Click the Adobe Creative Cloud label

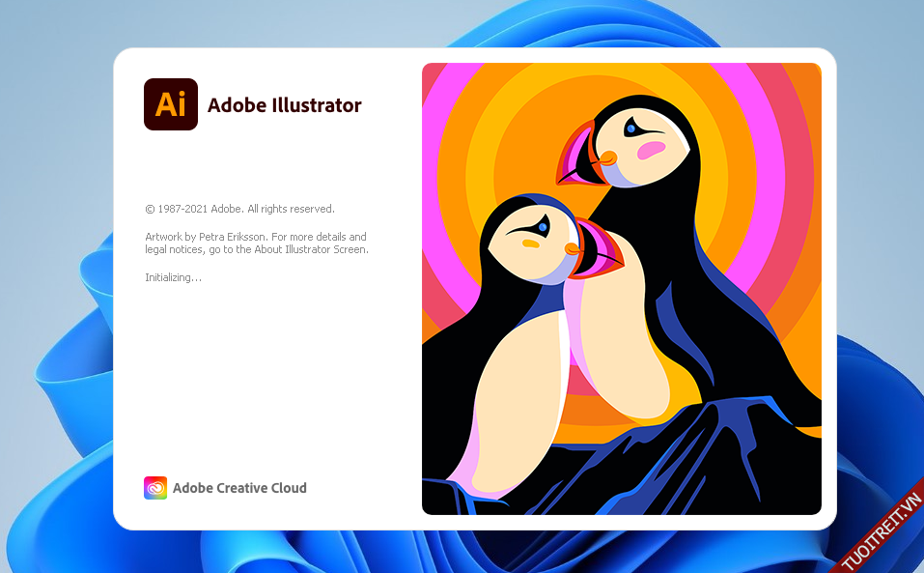tap(239, 488)
